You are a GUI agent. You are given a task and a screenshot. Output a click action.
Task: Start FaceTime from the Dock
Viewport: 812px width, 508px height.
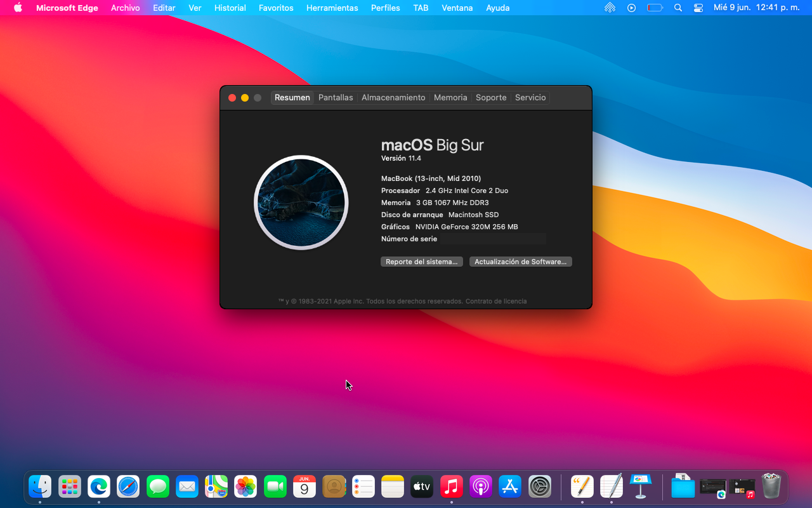point(275,487)
